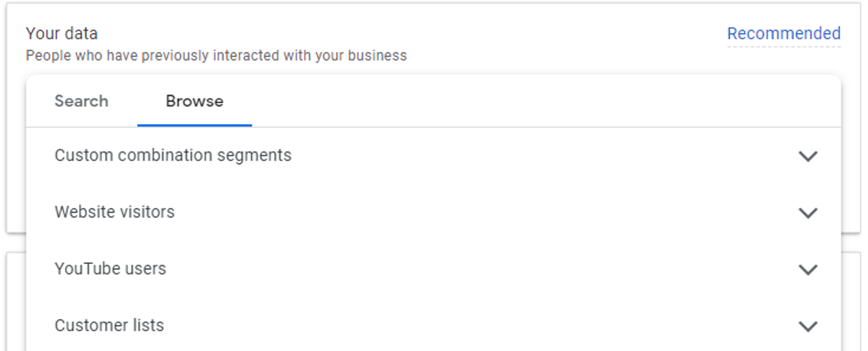Screen dimensions: 868x351
Task: Open the Recommended link
Action: pyautogui.click(x=784, y=34)
